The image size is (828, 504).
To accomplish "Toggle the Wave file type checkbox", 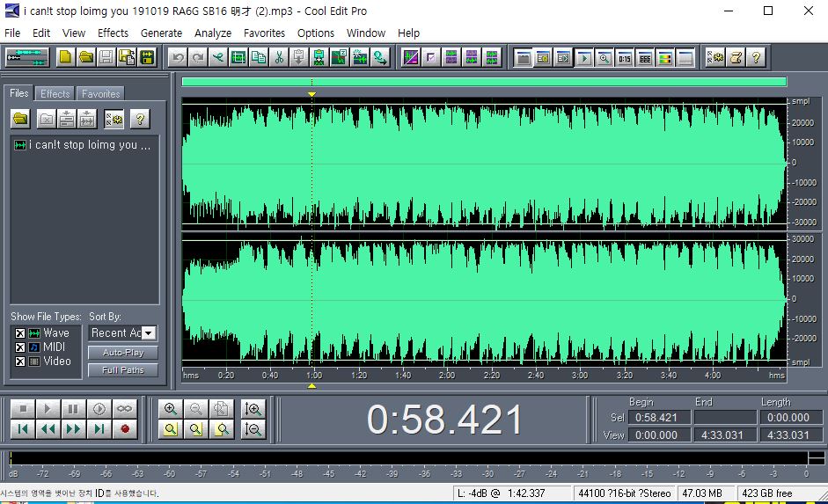I will tap(19, 333).
